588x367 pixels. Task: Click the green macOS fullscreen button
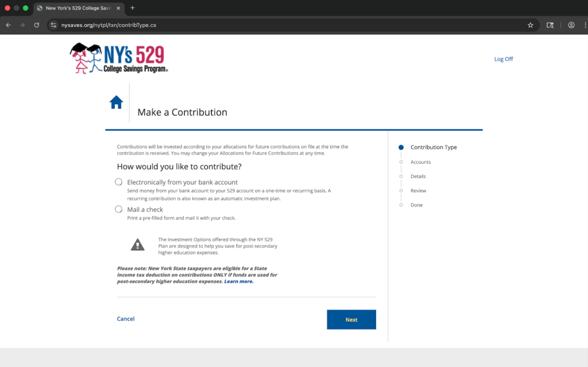[x=25, y=8]
